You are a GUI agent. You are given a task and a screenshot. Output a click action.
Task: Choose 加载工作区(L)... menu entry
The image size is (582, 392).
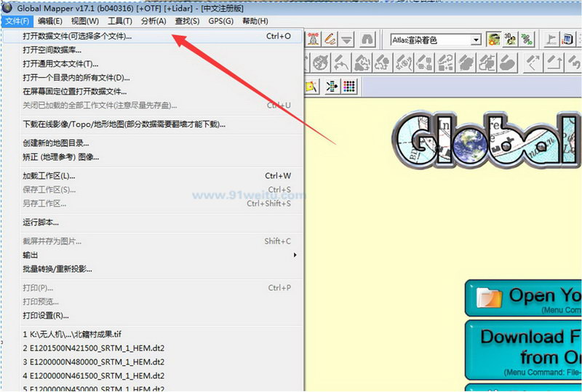click(153, 176)
